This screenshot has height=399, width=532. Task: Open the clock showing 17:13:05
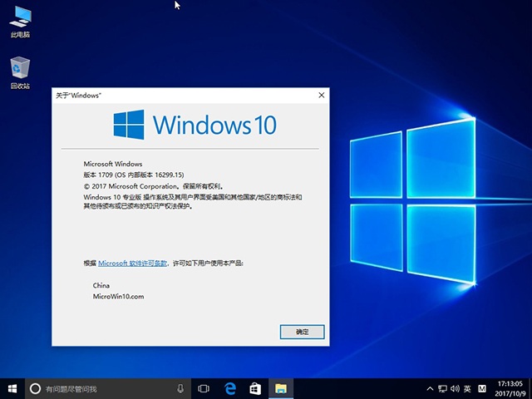[x=510, y=389]
